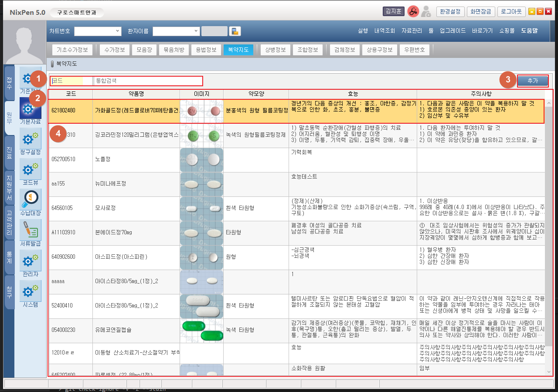This screenshot has width=558, height=392.
Task: Open the 수납대장 magnifier icon
Action: point(31,200)
